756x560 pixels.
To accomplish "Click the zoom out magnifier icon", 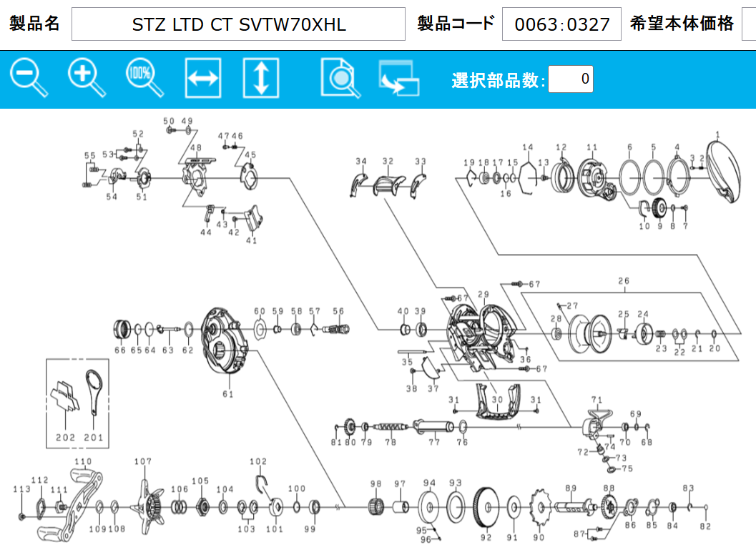I will (x=29, y=78).
